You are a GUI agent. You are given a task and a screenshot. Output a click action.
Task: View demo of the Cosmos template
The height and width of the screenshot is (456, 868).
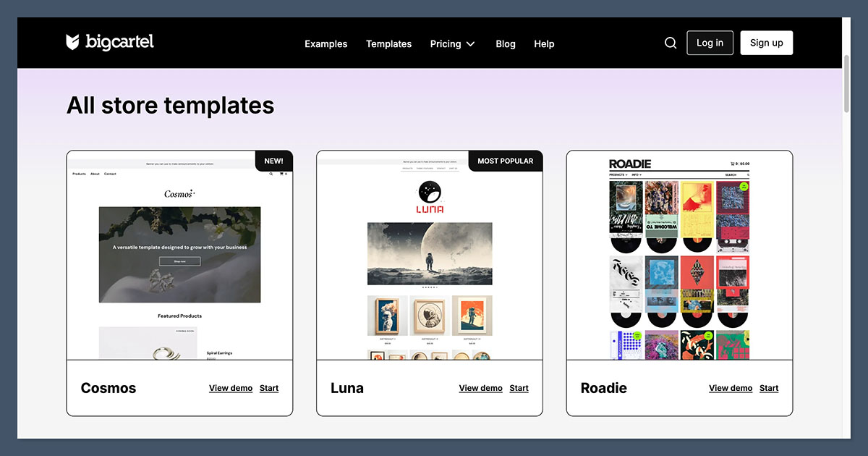[231, 388]
